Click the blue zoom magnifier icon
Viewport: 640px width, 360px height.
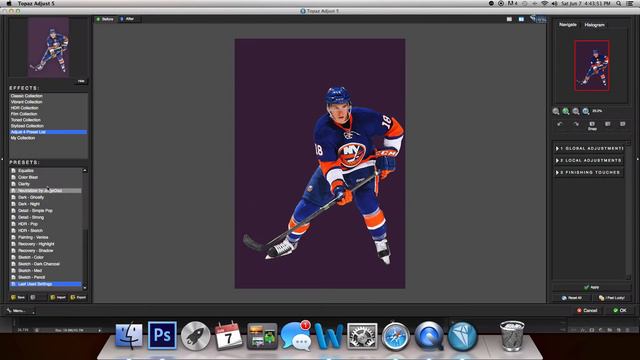point(586,111)
